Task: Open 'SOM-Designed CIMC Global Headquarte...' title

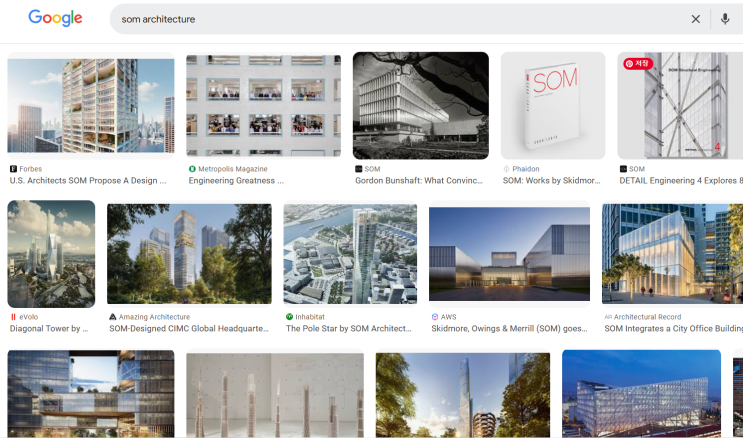Action: 189,328
